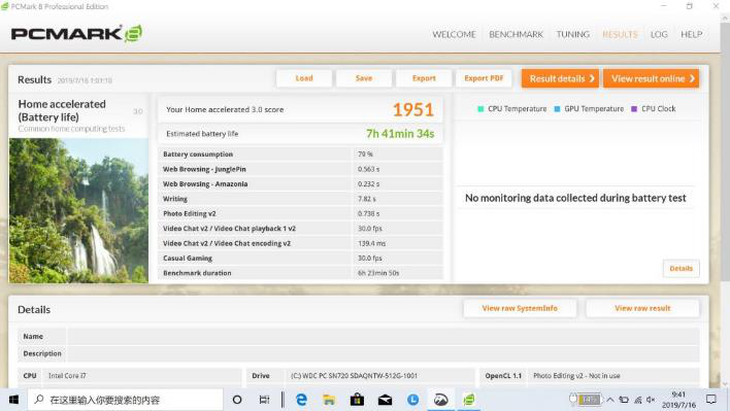Open File Explorer from the taskbar

[x=329, y=400]
